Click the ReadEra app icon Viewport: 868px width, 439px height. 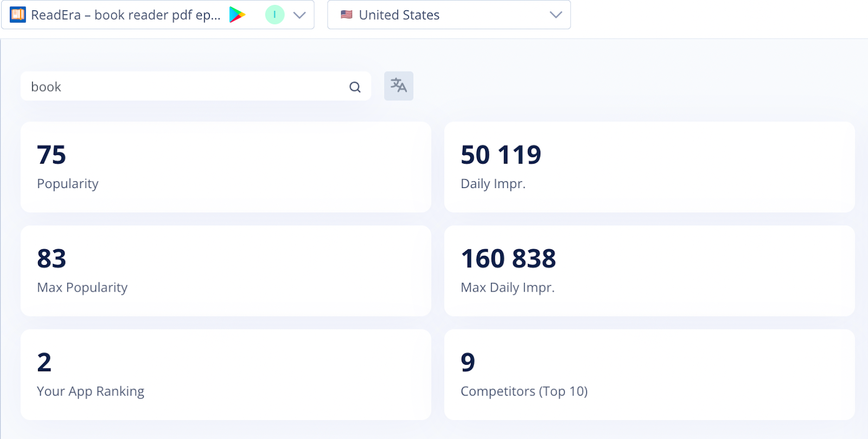[18, 15]
